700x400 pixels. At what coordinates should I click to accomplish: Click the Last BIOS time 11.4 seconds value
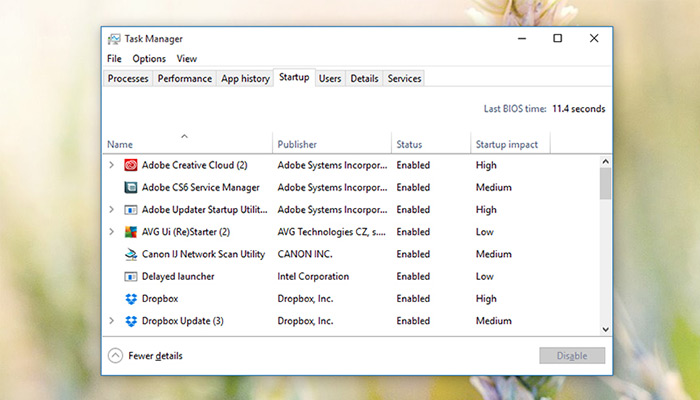(579, 109)
